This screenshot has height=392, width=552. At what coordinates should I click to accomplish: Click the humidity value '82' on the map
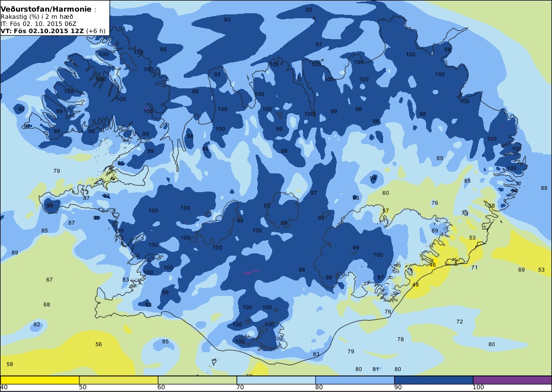pyautogui.click(x=36, y=325)
